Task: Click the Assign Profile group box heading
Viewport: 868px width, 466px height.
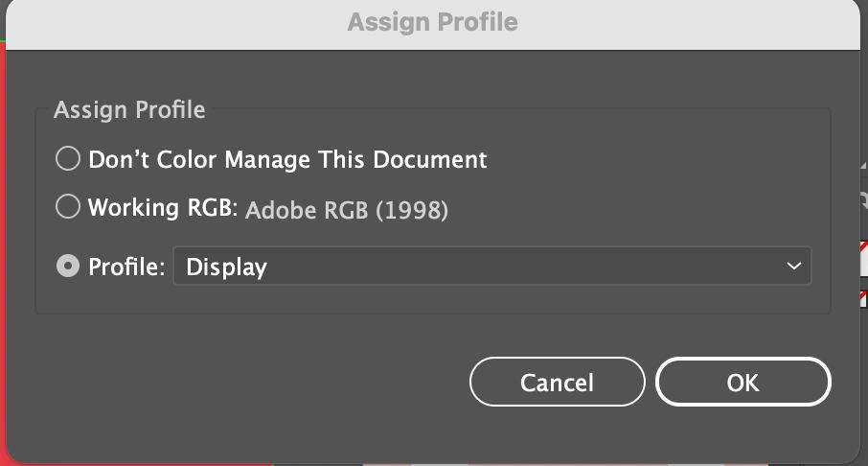Action: coord(129,109)
